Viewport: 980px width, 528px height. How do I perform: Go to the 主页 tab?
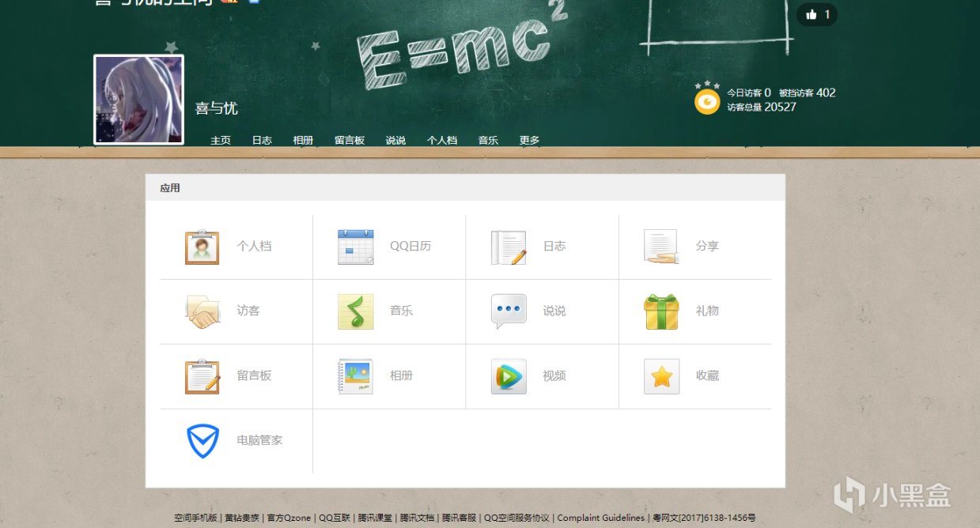(221, 140)
